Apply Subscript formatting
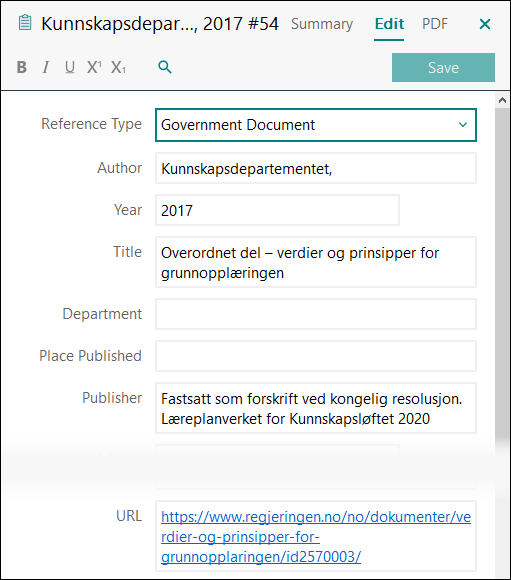Screen dimensions: 511x580 (x=118, y=67)
